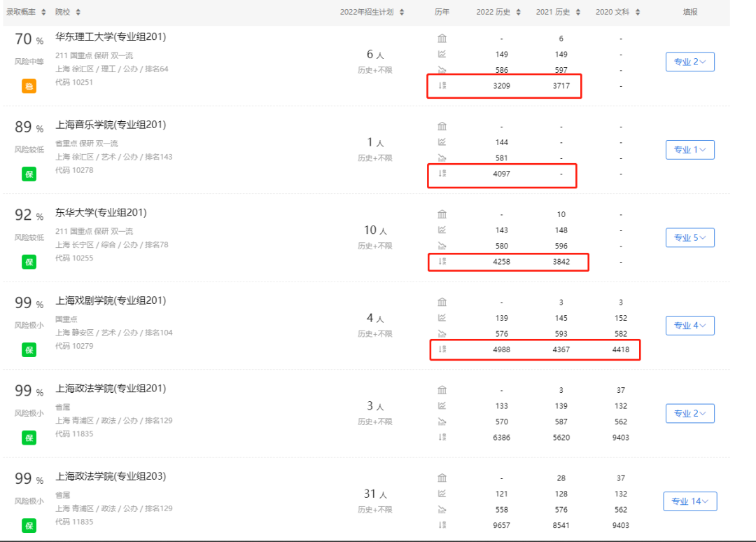Click rank value 4418
The width and height of the screenshot is (756, 542).
point(620,349)
